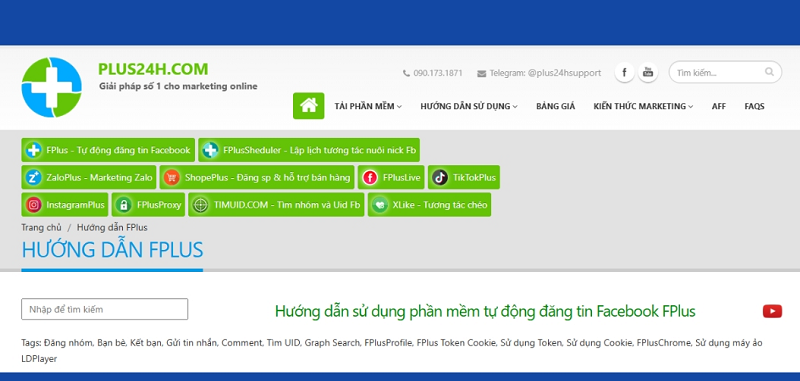Click the Graph Search tag text
Screen dimensions: 800x381
click(332, 343)
